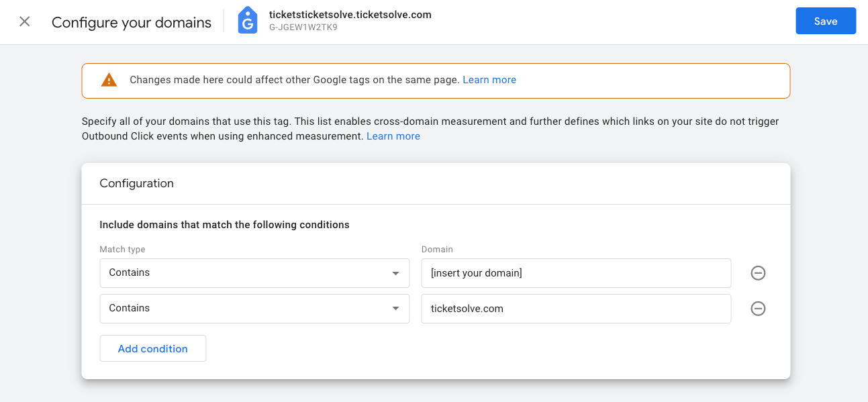
Task: Save the domain configuration
Action: tap(826, 21)
